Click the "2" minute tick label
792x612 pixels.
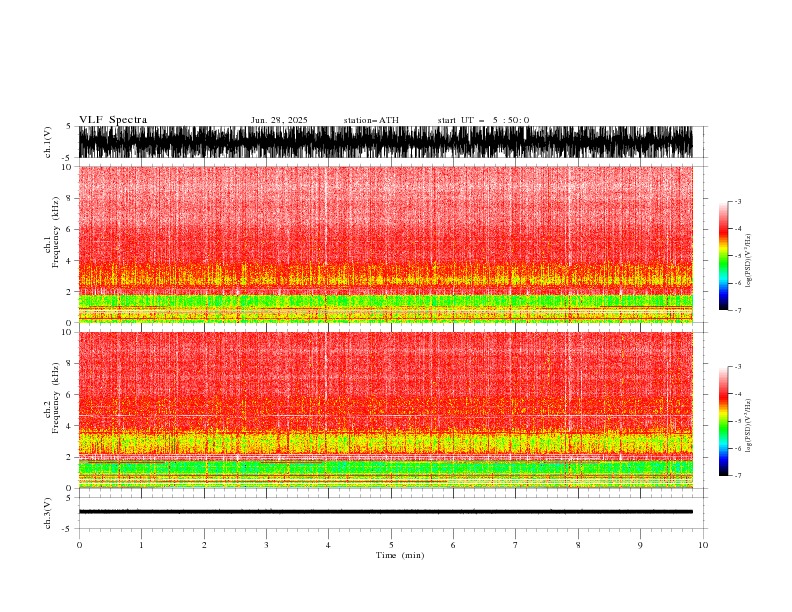[204, 545]
